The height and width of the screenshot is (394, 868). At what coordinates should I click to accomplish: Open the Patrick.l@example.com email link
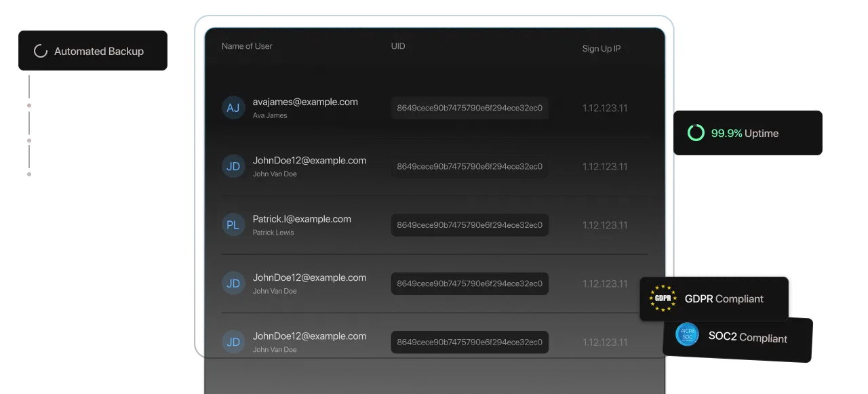click(x=302, y=219)
